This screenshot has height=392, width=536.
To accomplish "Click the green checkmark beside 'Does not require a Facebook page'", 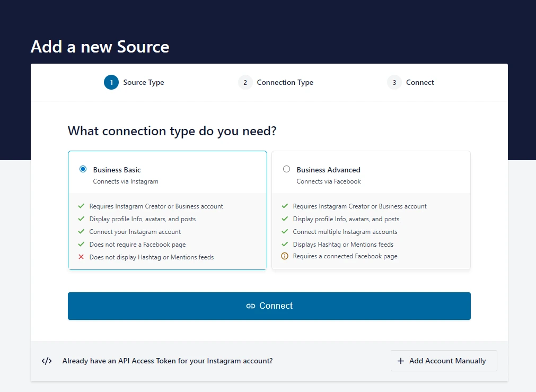I will (x=81, y=245).
